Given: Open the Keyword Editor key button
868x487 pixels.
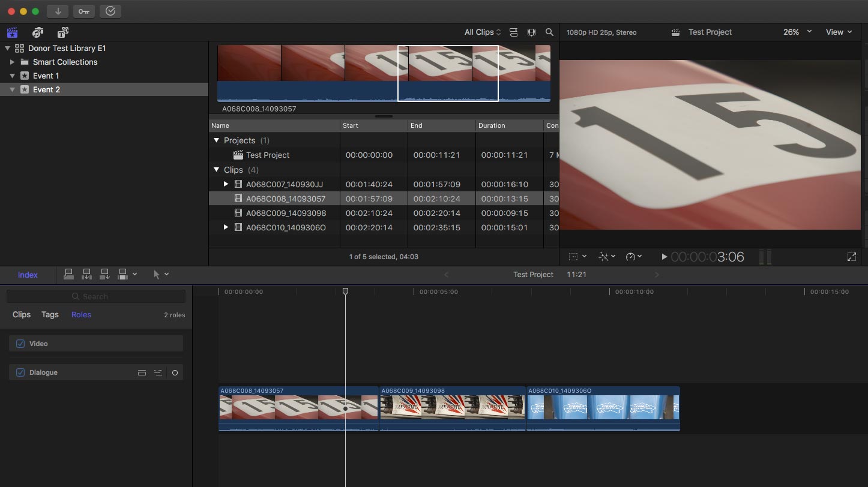Looking at the screenshot, I should [x=84, y=11].
